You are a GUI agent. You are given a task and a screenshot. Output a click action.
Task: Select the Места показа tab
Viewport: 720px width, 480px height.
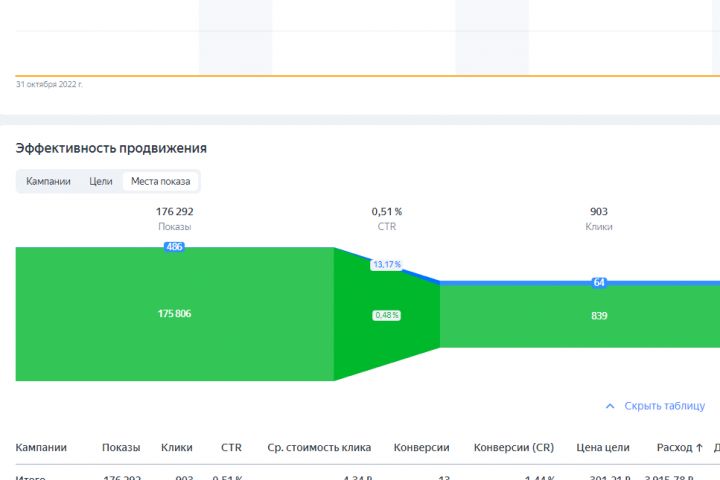coord(160,181)
